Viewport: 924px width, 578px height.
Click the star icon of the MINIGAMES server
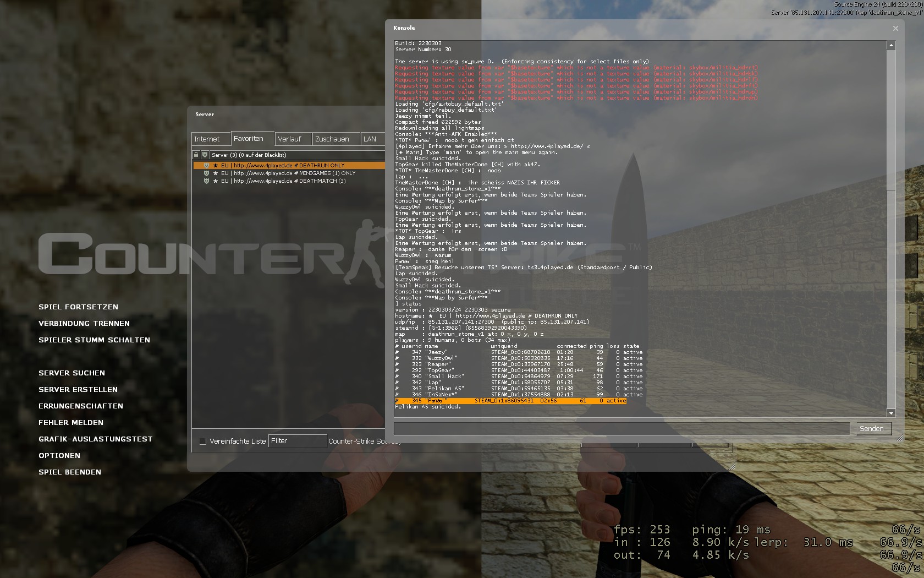(x=216, y=173)
